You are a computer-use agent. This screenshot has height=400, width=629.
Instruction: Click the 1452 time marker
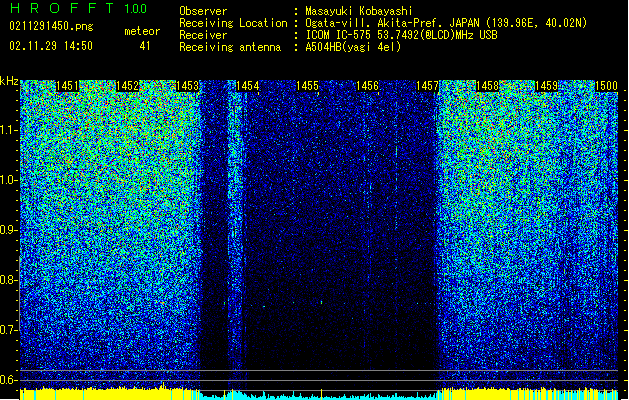point(127,86)
